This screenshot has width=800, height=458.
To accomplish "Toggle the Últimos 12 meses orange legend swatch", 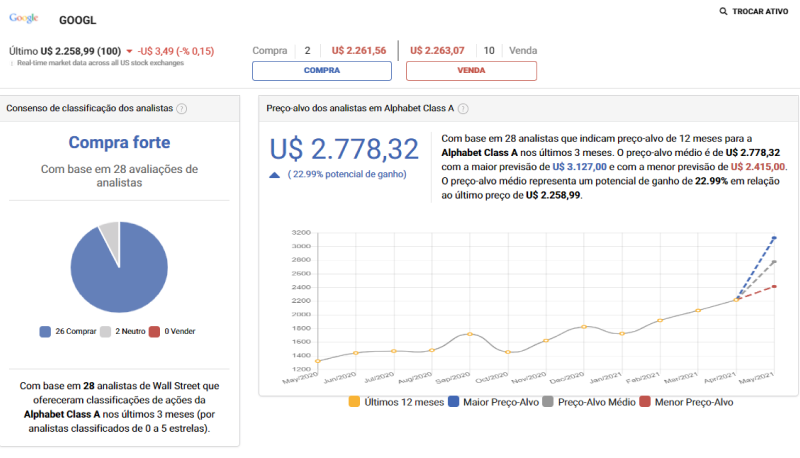I will coord(354,402).
